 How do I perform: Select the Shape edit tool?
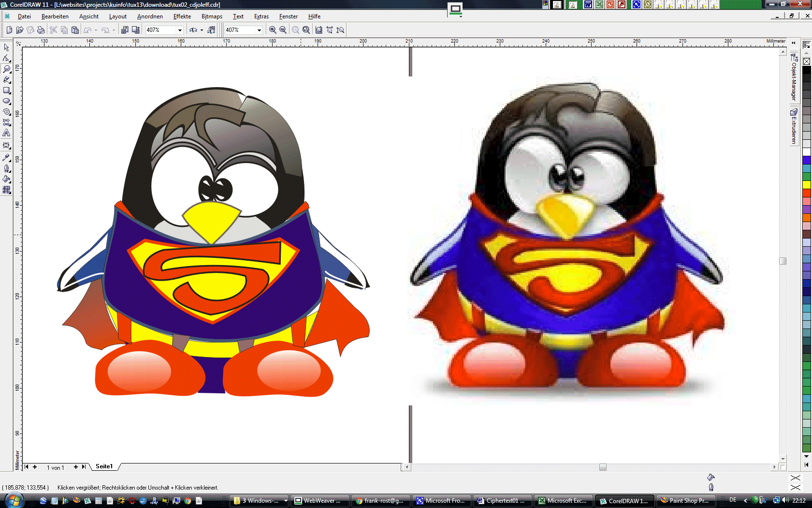point(6,58)
